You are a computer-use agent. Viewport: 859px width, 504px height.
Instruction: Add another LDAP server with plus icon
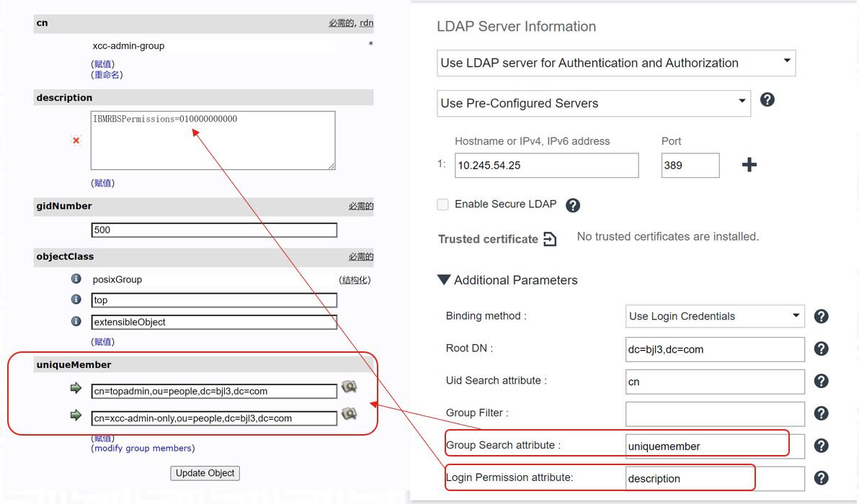tap(749, 165)
